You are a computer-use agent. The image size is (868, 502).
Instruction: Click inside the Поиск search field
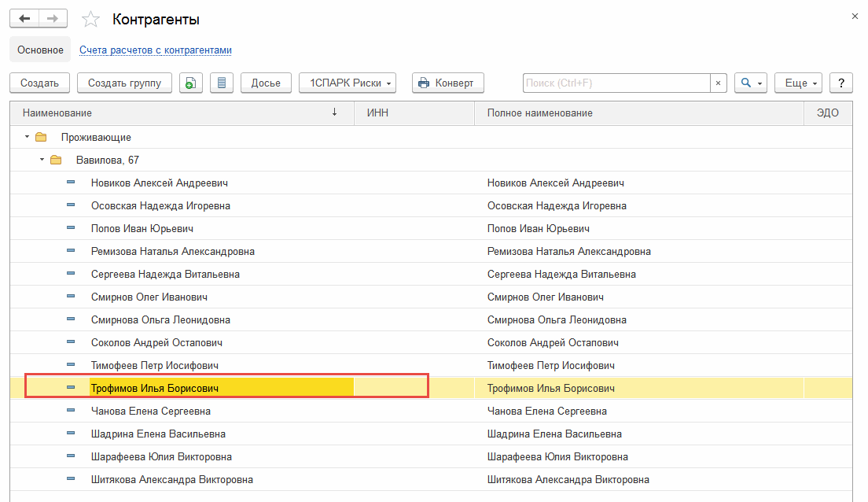tap(616, 83)
